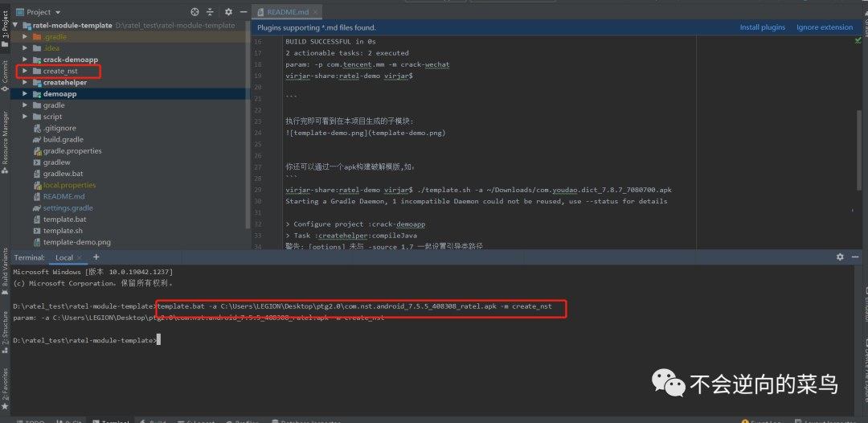The width and height of the screenshot is (868, 423).
Task: Collapse the ratel-module-template root node
Action: click(x=15, y=26)
